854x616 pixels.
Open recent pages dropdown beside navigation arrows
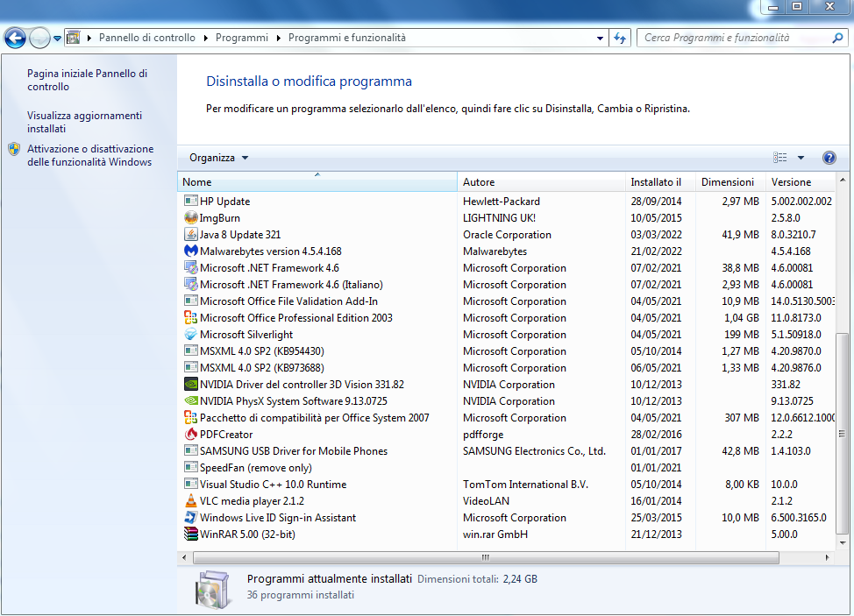[57, 39]
